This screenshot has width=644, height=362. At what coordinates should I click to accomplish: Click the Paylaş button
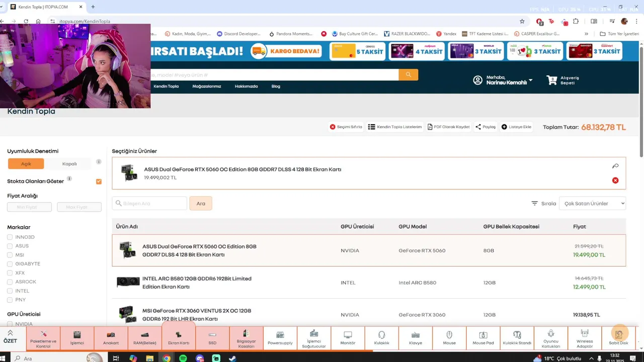click(486, 127)
